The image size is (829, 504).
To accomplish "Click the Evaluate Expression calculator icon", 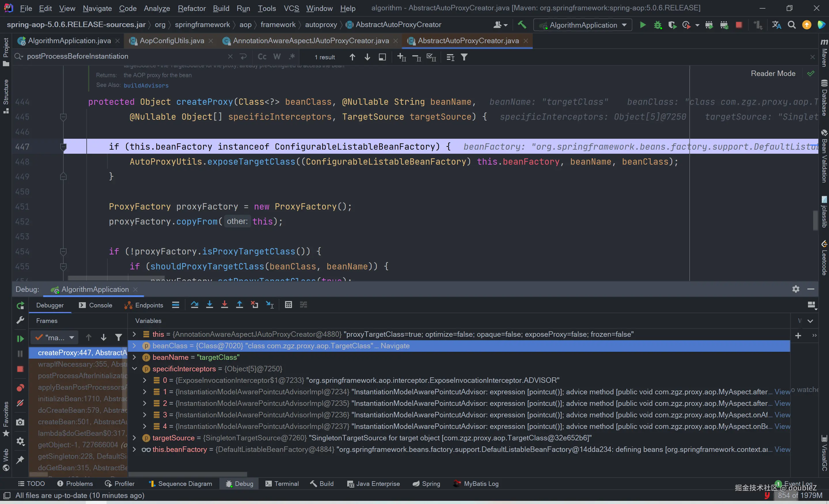I will click(288, 305).
